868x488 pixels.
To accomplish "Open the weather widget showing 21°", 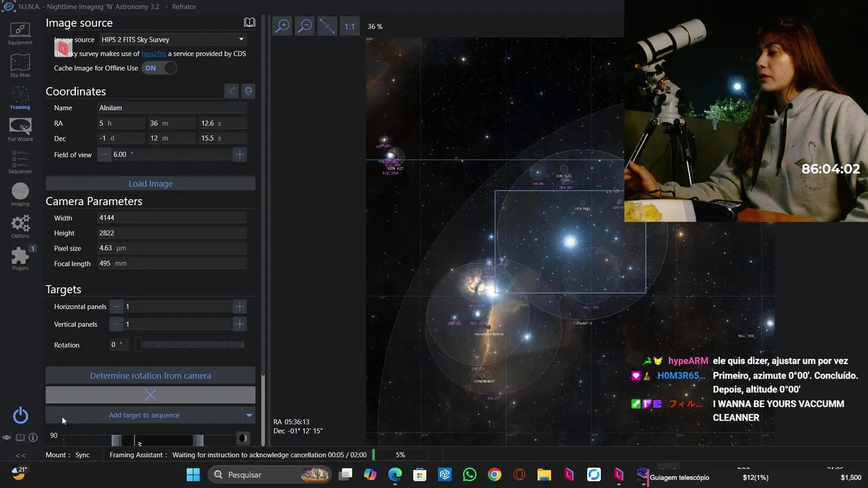I will 19,473.
